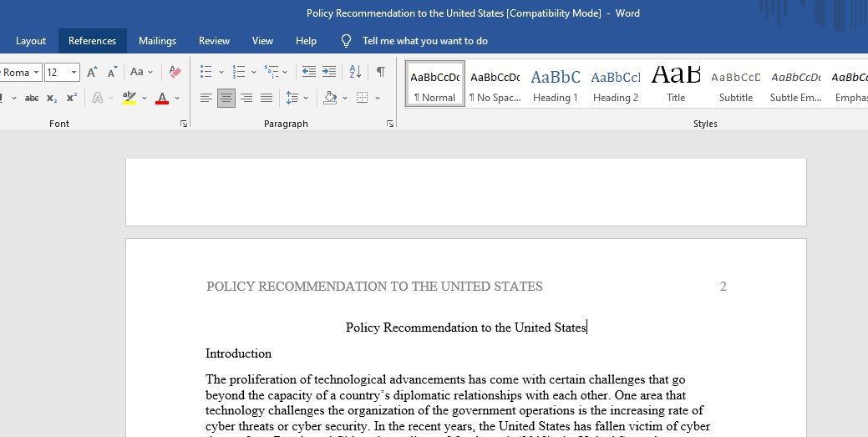This screenshot has height=437, width=868.
Task: Insert numbered list
Action: (x=239, y=72)
